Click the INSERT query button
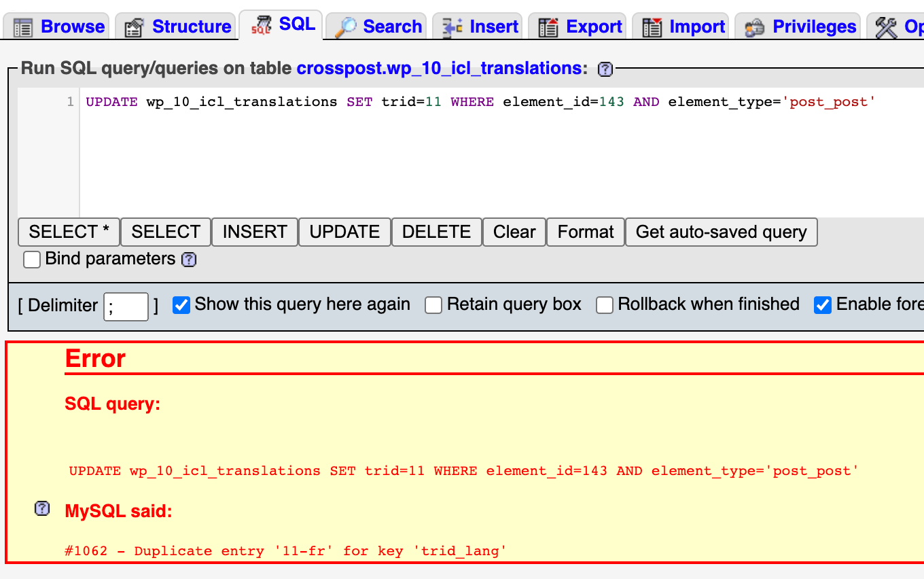 coord(255,232)
